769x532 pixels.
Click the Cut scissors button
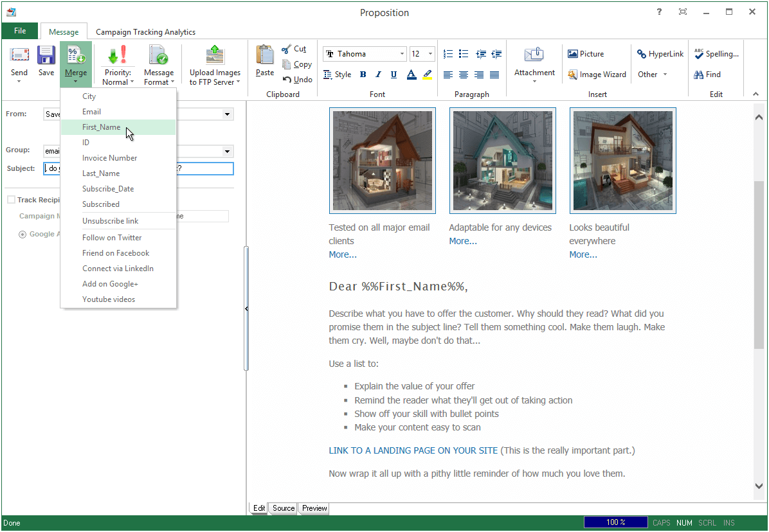pos(294,49)
